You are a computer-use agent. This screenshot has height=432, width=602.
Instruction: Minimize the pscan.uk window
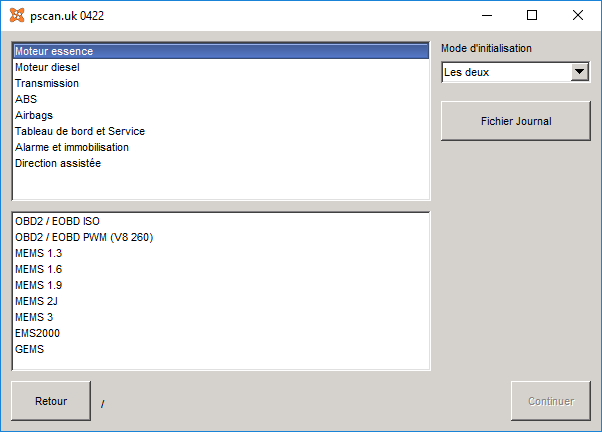pos(487,15)
